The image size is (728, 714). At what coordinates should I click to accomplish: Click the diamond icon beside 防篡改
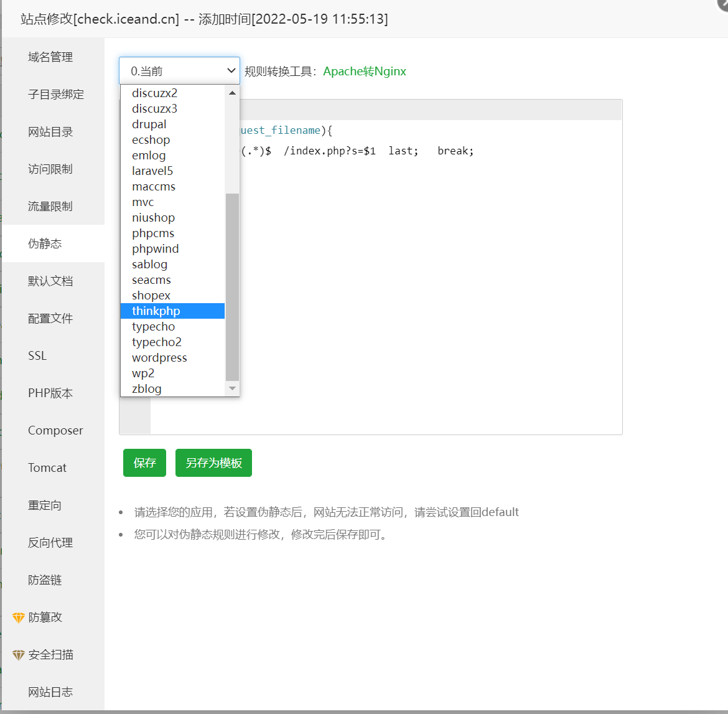click(x=19, y=618)
